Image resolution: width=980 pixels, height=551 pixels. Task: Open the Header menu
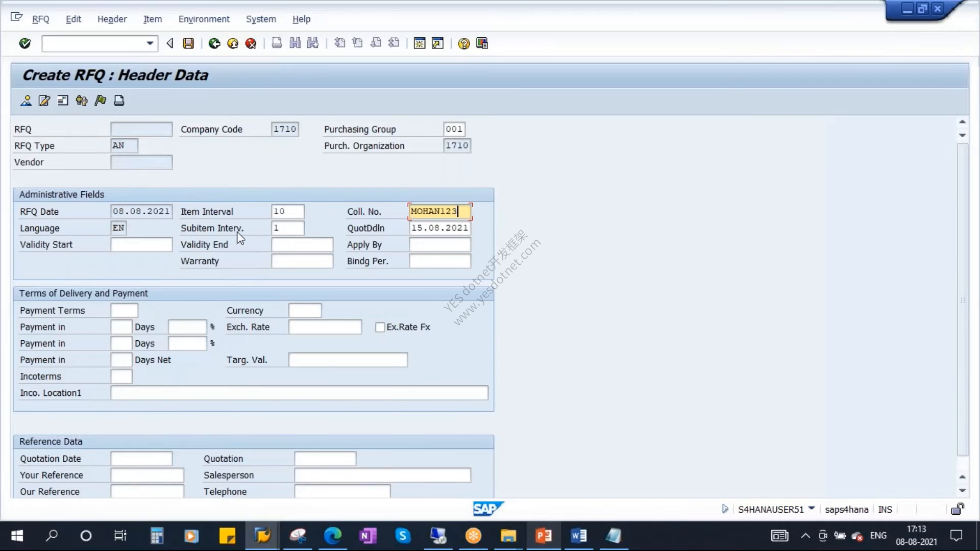point(112,19)
